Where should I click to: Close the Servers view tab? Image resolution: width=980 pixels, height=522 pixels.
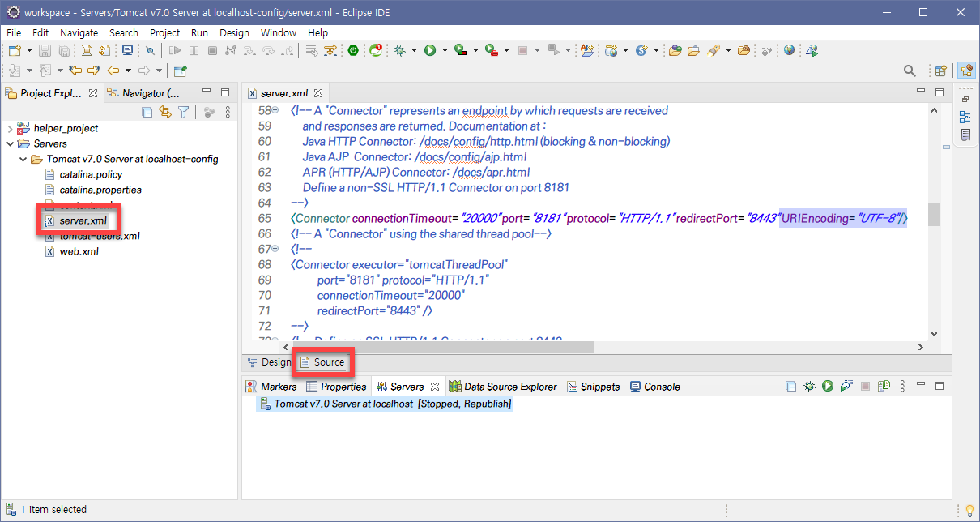point(435,387)
